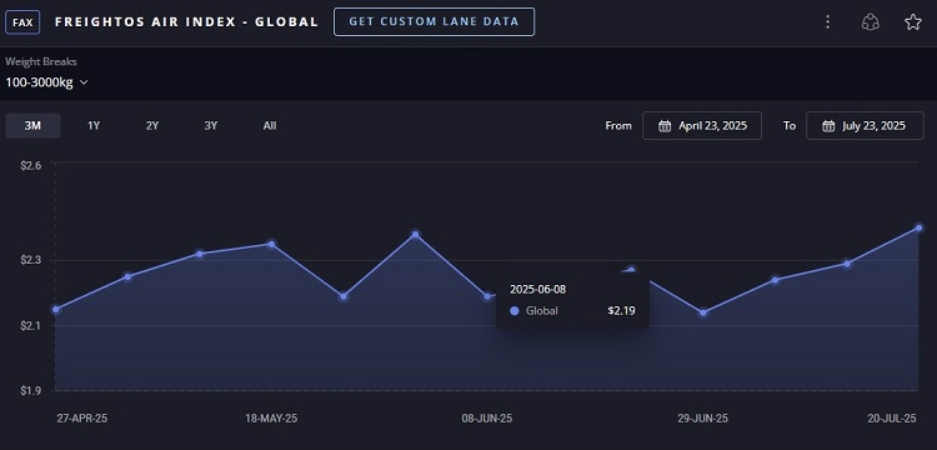
Task: Switch to the 2Y time range
Action: [152, 125]
